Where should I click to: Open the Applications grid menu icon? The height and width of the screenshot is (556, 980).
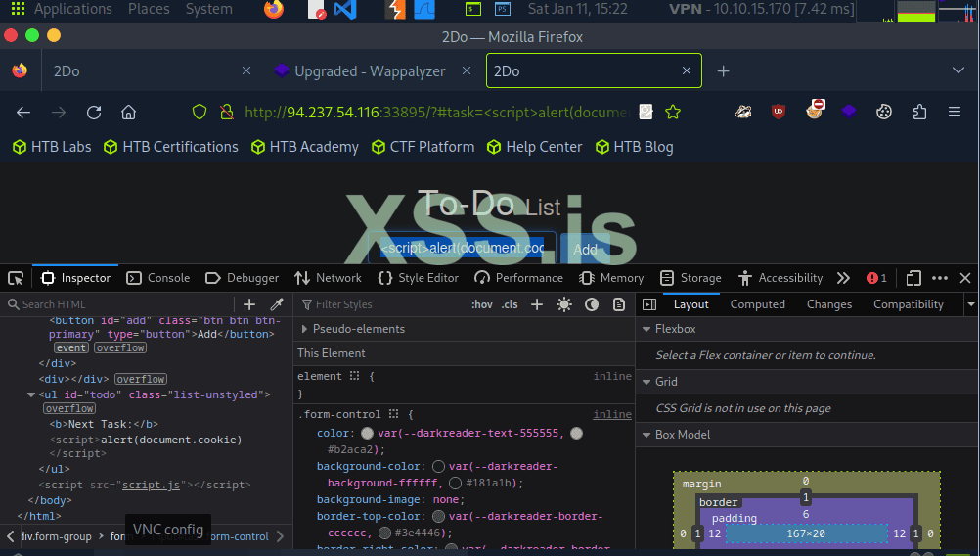[x=19, y=9]
